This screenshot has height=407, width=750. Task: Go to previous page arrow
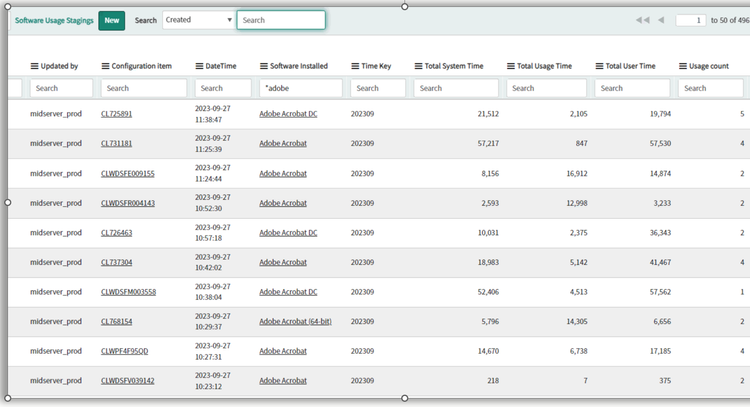pos(661,20)
